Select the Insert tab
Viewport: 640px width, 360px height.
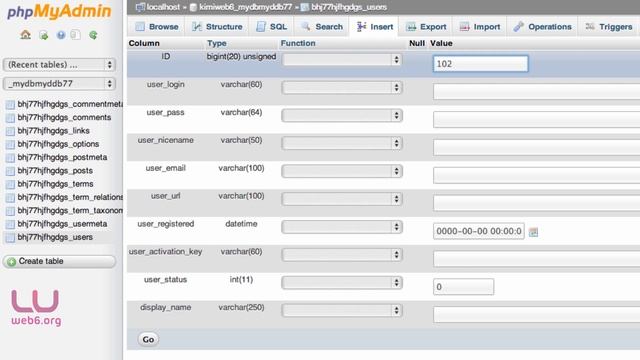(374, 27)
